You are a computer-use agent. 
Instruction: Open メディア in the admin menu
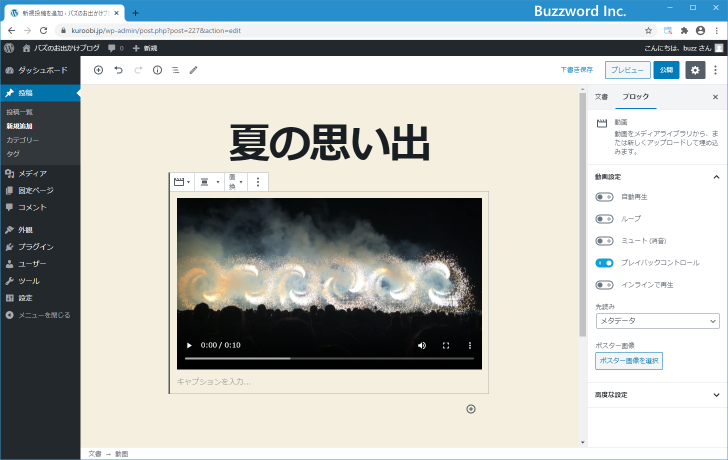coord(40,173)
